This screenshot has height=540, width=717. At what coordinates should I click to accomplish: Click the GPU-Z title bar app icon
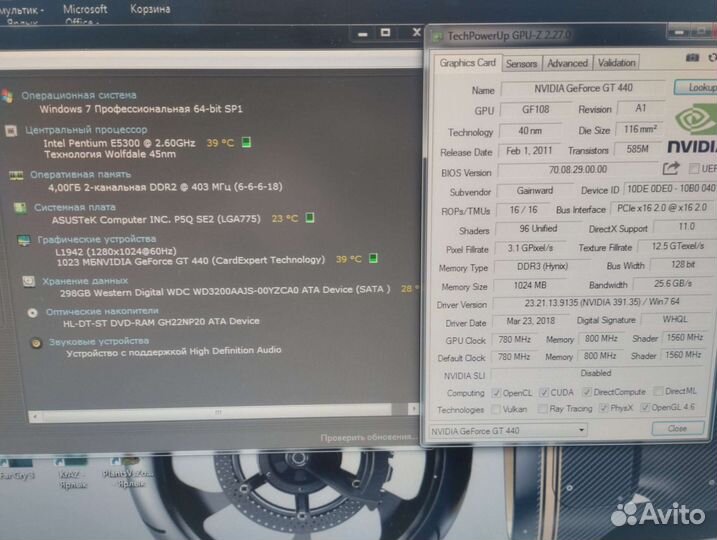pos(438,37)
